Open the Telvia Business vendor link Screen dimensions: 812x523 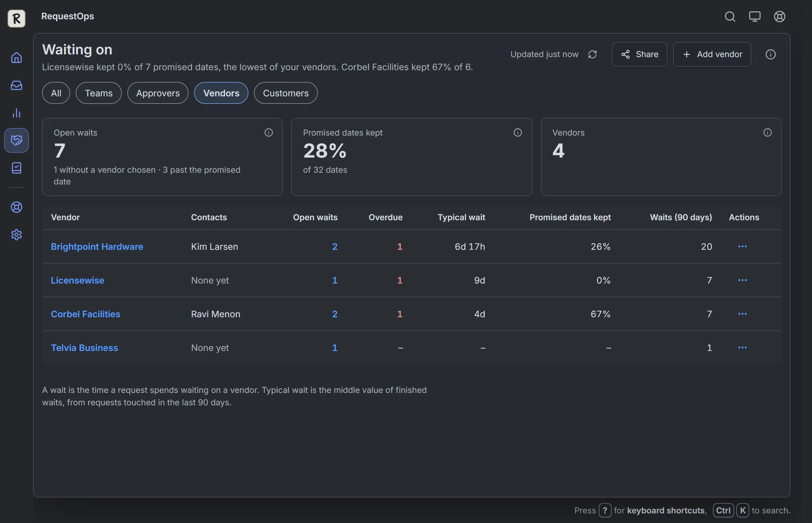84,348
